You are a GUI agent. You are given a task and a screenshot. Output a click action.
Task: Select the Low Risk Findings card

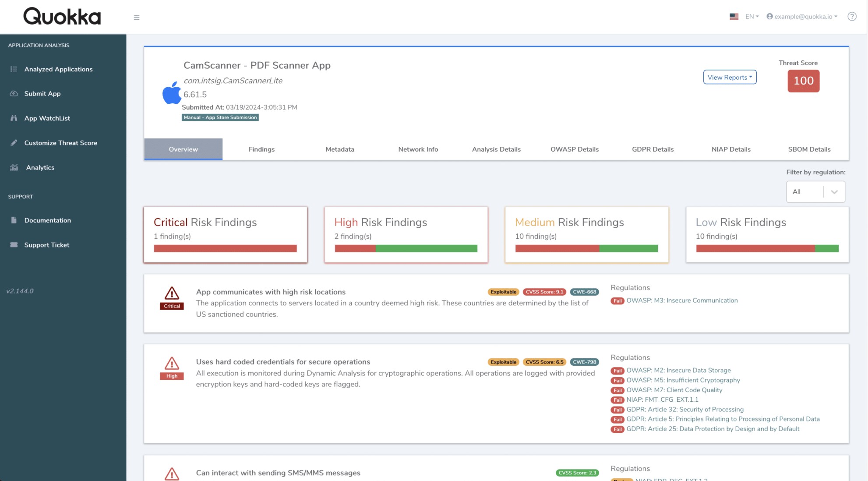click(x=767, y=235)
